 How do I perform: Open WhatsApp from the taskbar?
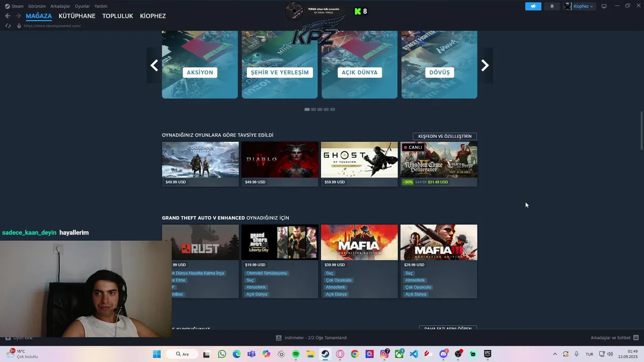tap(222, 354)
